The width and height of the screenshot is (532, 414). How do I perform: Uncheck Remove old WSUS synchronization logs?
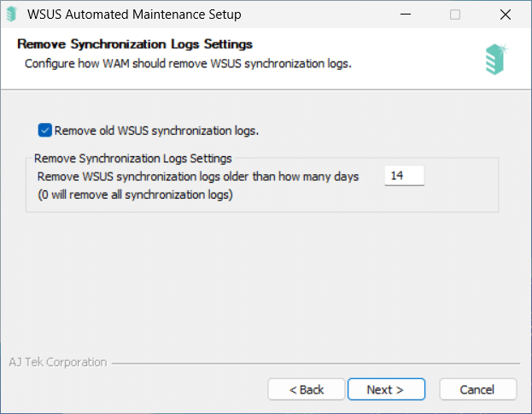(44, 131)
